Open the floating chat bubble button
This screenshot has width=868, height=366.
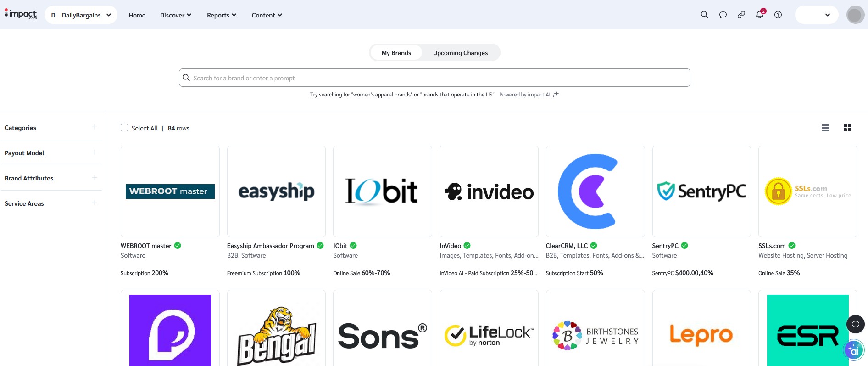(855, 324)
